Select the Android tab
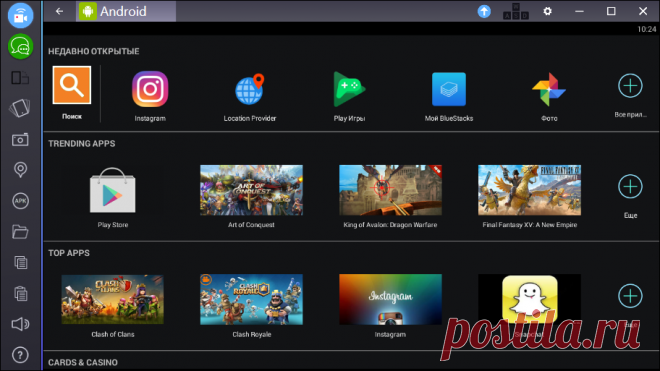 coord(126,11)
